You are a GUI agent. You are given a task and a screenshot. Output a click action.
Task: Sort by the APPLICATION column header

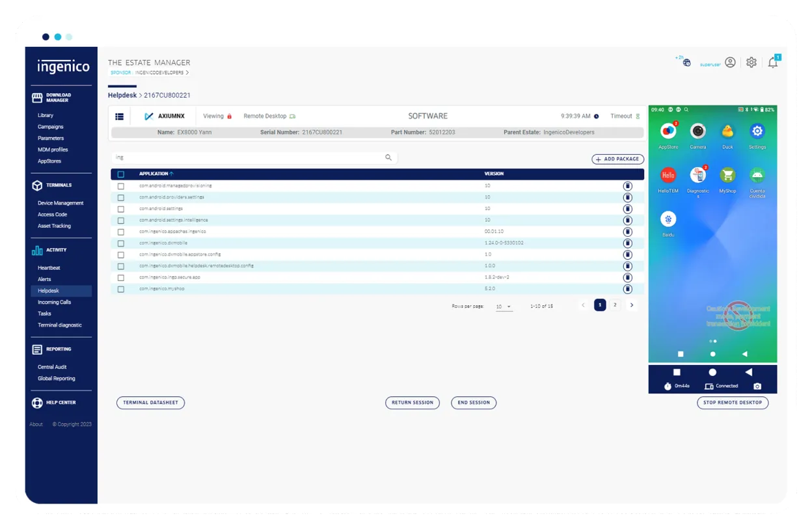pyautogui.click(x=156, y=174)
